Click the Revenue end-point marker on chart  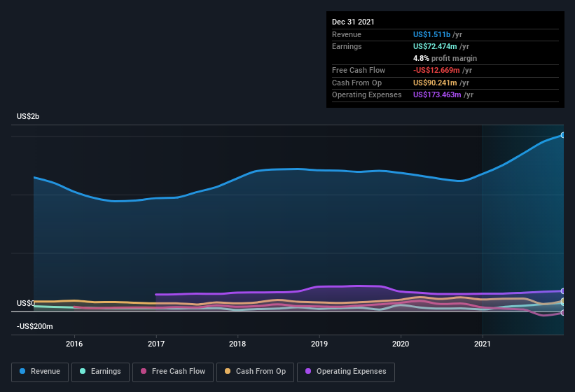coord(562,135)
